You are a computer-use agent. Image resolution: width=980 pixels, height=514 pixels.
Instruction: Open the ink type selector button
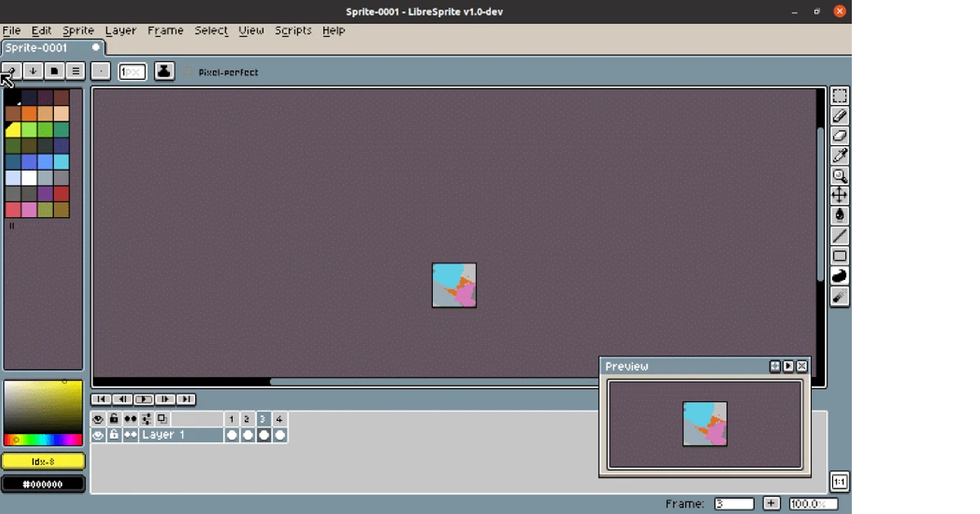click(164, 71)
